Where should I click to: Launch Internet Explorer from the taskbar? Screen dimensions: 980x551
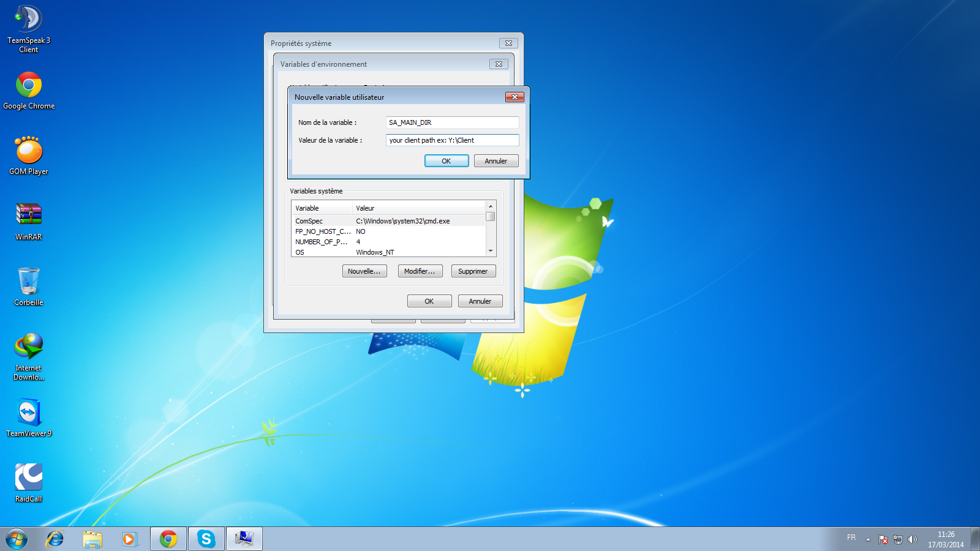(x=55, y=539)
